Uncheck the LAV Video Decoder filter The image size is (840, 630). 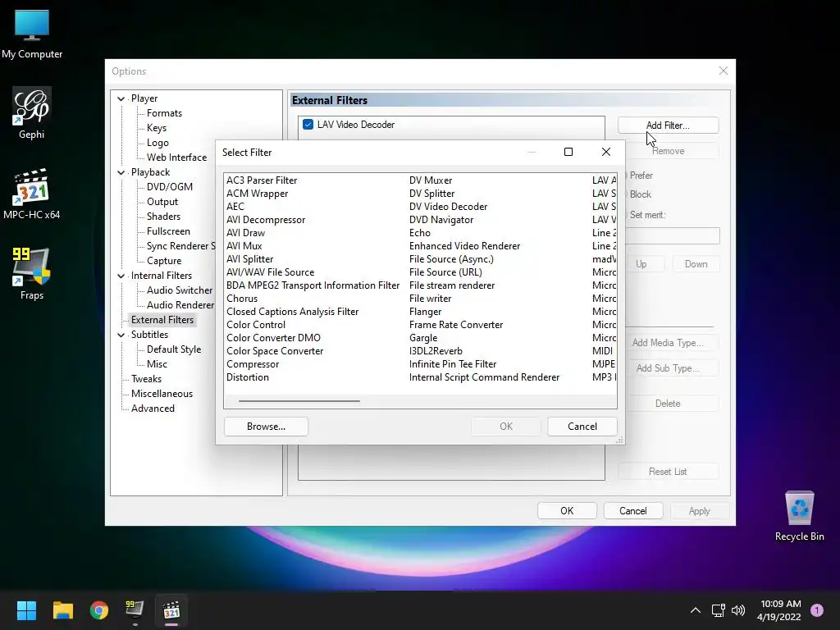[x=308, y=125]
